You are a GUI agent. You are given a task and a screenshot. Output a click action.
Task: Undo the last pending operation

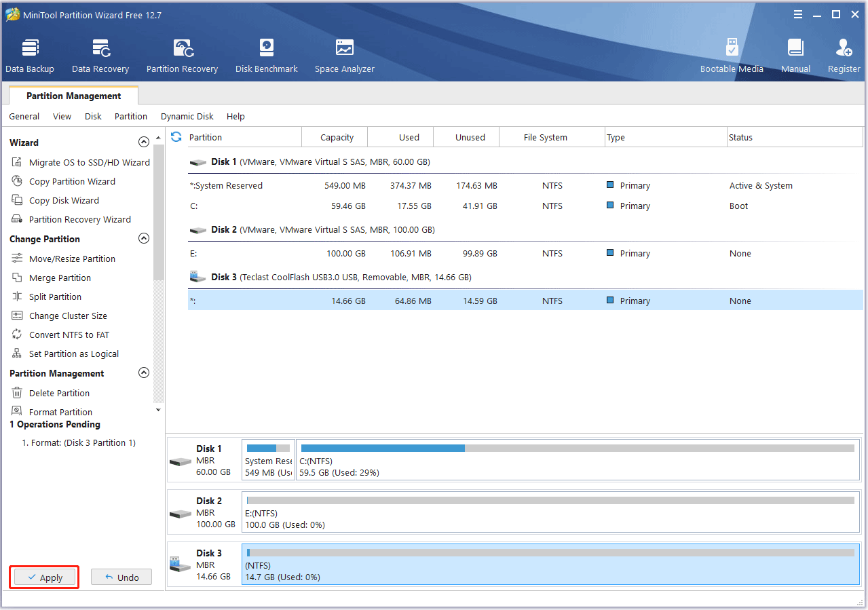[121, 577]
